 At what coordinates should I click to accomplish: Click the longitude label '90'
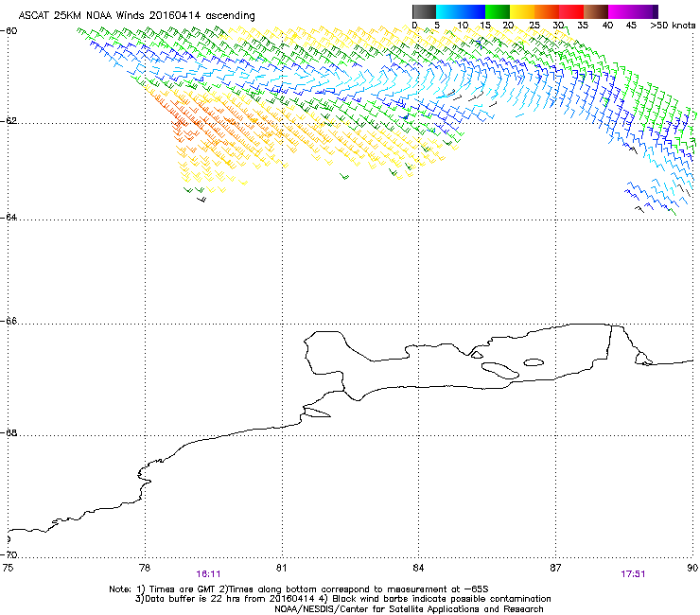tap(692, 568)
